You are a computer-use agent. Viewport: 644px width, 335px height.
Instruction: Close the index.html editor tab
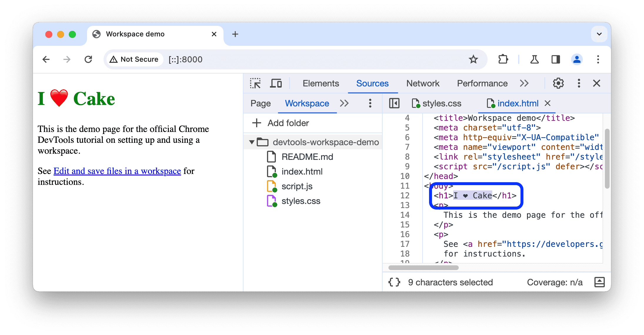549,103
